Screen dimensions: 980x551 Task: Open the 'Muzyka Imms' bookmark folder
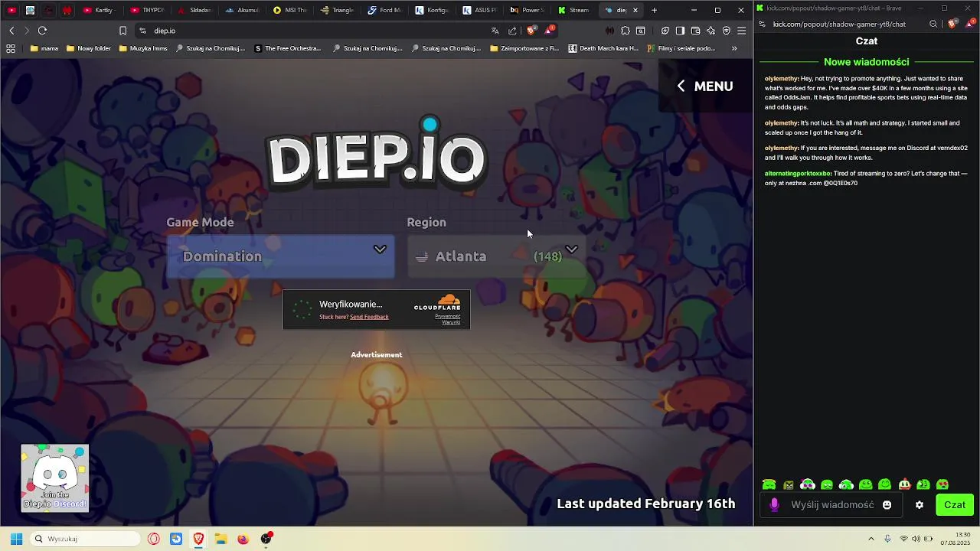coord(143,48)
